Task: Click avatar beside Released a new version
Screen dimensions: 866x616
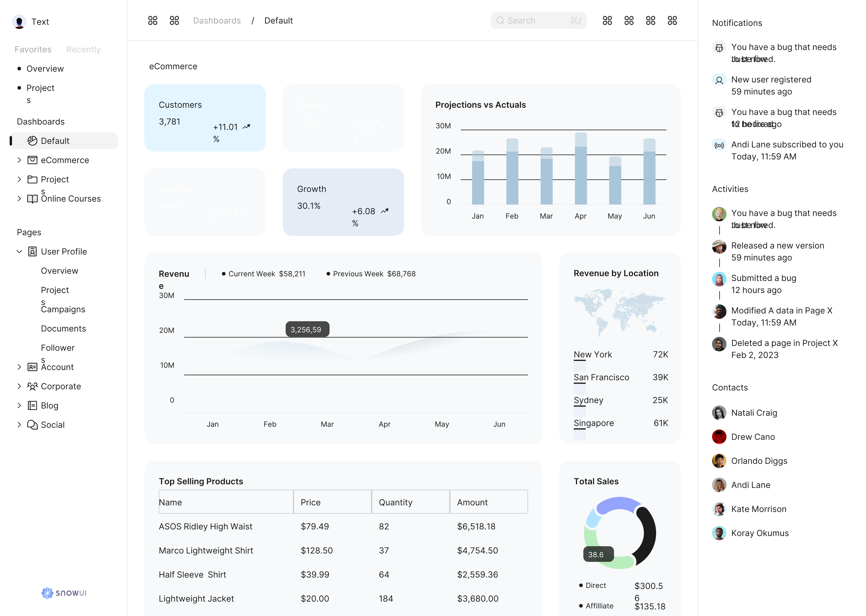Action: (x=719, y=246)
